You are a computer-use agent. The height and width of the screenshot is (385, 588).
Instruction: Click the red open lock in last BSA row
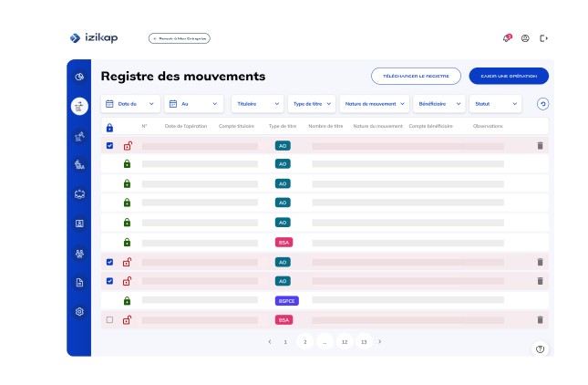coord(127,319)
